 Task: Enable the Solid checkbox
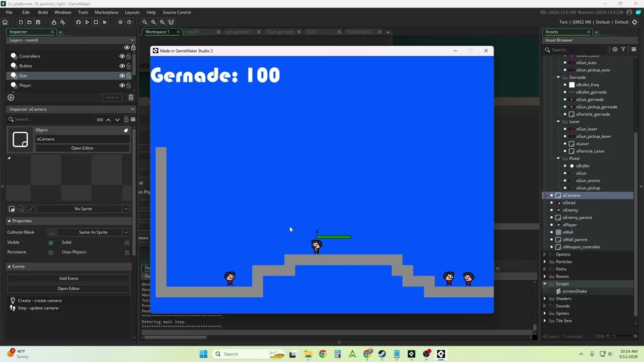coord(127,242)
